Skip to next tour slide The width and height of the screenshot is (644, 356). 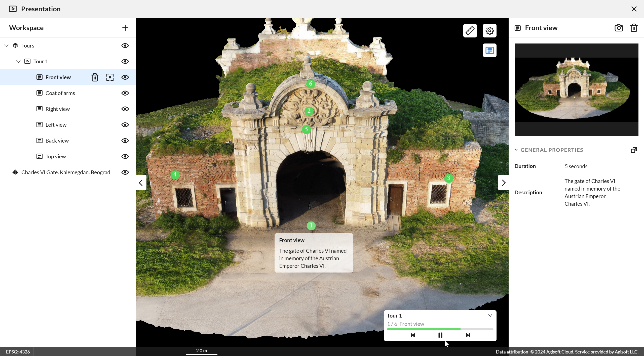coord(468,335)
